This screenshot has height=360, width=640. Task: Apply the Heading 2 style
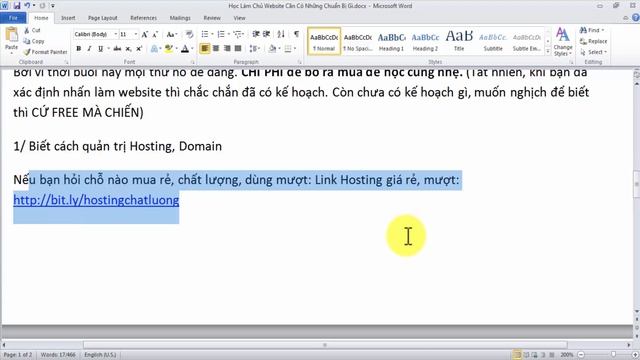(x=425, y=41)
